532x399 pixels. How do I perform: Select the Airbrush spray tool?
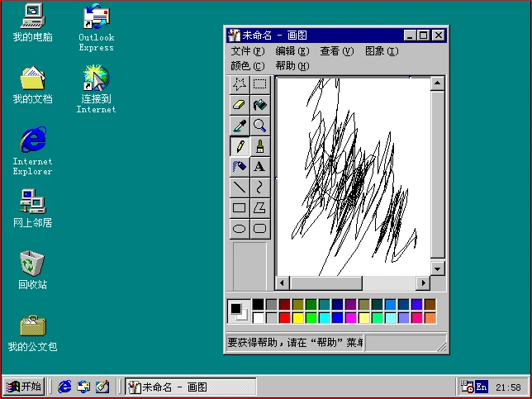(x=240, y=167)
